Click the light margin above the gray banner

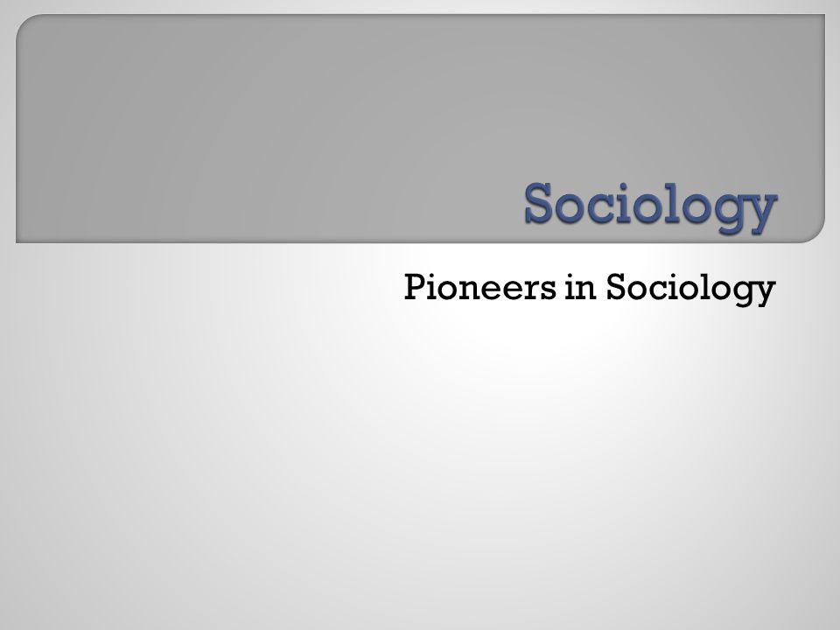pyautogui.click(x=420, y=6)
